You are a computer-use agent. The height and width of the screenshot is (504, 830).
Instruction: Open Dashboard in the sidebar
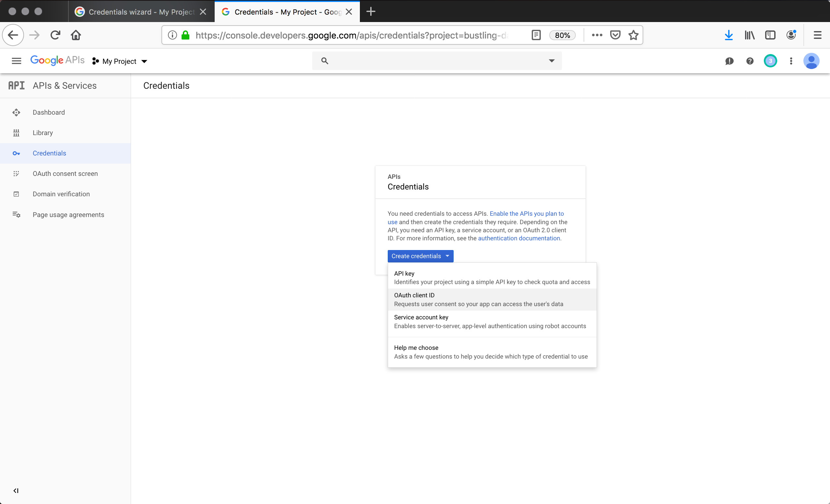click(65, 112)
